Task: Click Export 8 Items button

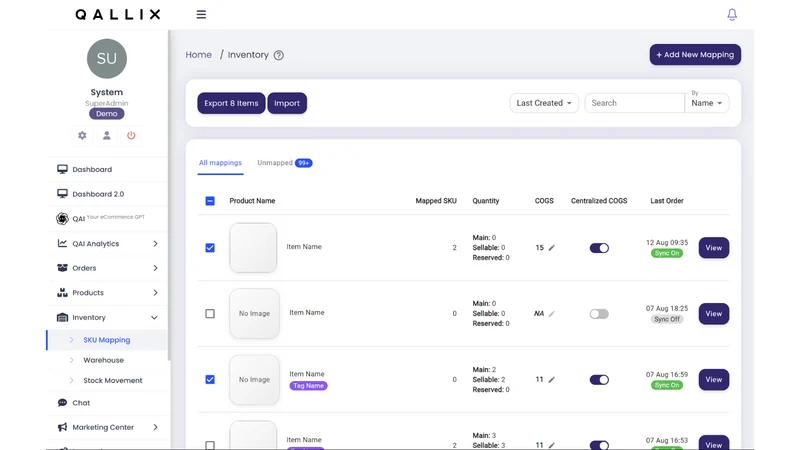Action: tap(231, 103)
